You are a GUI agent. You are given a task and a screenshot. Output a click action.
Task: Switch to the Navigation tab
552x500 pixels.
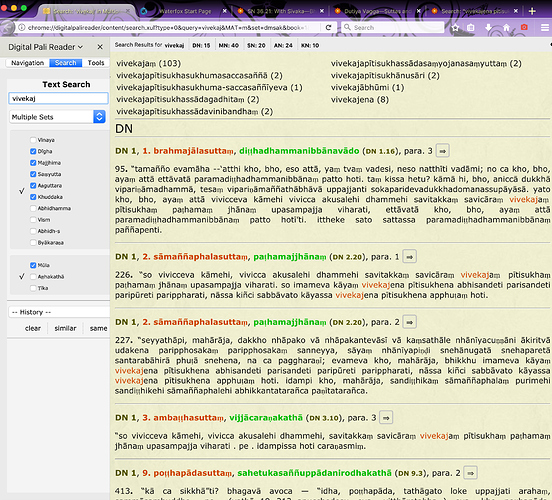27,63
